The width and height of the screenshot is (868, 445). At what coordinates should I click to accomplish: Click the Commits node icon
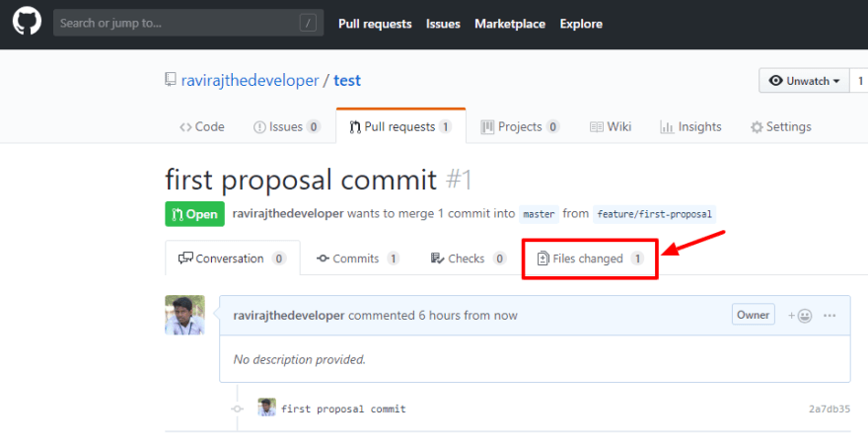[x=323, y=259]
